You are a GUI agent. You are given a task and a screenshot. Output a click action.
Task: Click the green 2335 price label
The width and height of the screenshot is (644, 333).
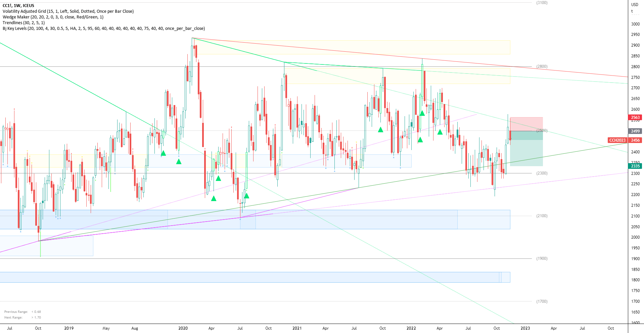635,166
